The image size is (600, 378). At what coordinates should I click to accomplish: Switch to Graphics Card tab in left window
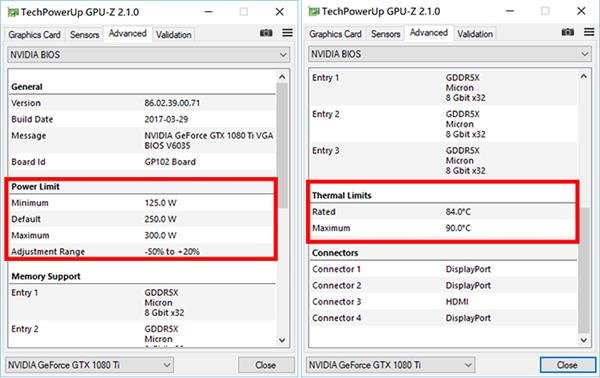point(34,35)
